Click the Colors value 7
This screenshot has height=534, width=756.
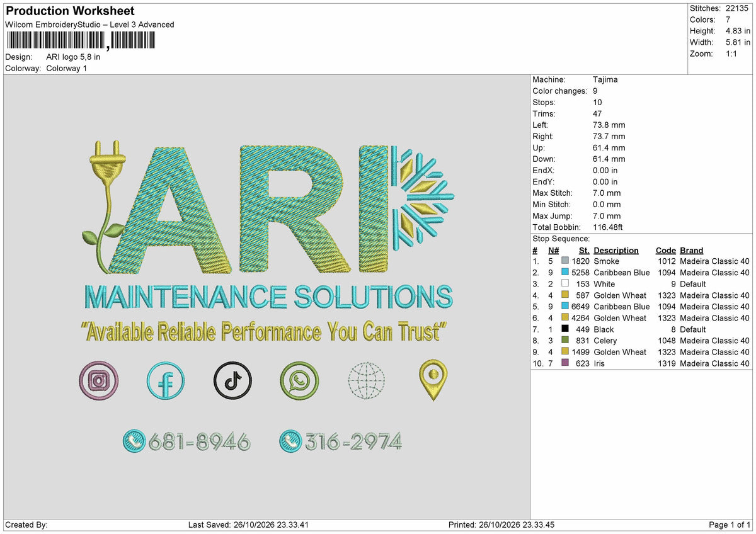(728, 20)
